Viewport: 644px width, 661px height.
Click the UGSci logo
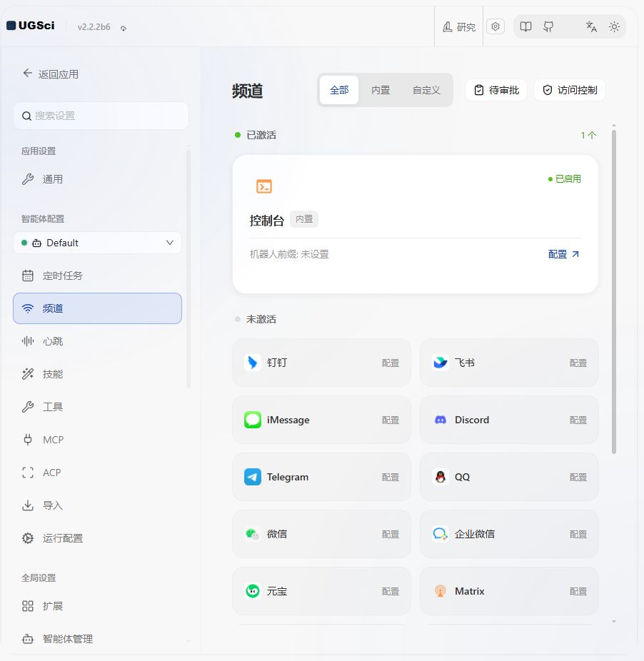pos(31,26)
